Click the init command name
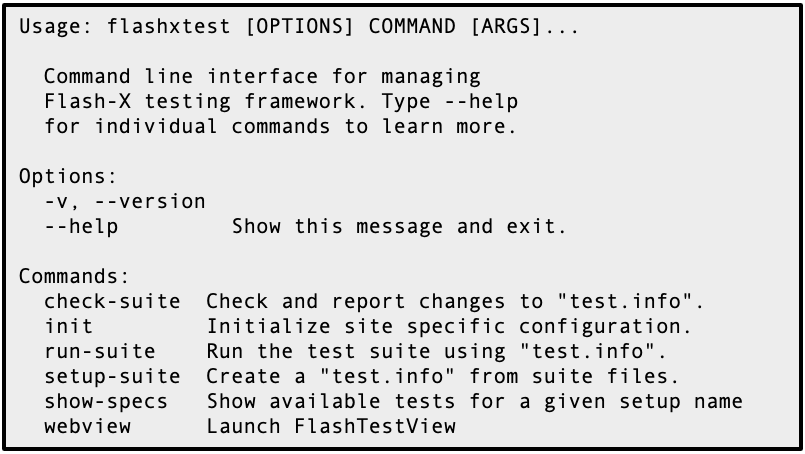Screen dimensions: 805x454 [x=68, y=327]
